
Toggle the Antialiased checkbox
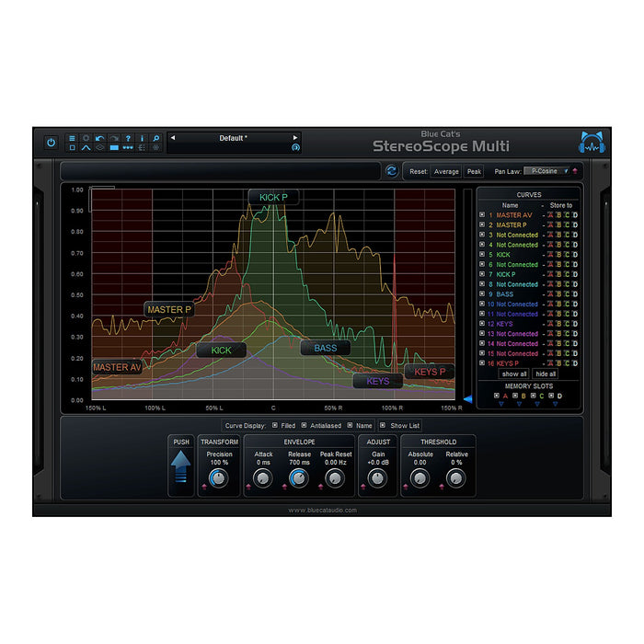[x=304, y=425]
